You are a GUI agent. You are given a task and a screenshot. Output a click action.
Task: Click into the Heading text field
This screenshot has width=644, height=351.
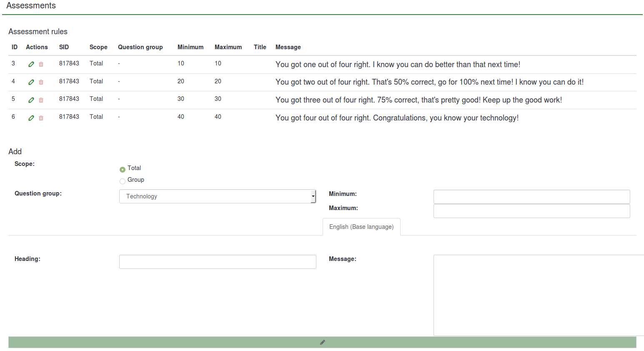coord(218,262)
